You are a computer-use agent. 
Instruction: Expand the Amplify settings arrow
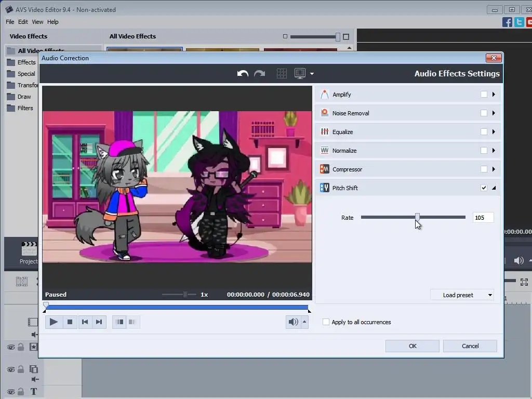[494, 95]
